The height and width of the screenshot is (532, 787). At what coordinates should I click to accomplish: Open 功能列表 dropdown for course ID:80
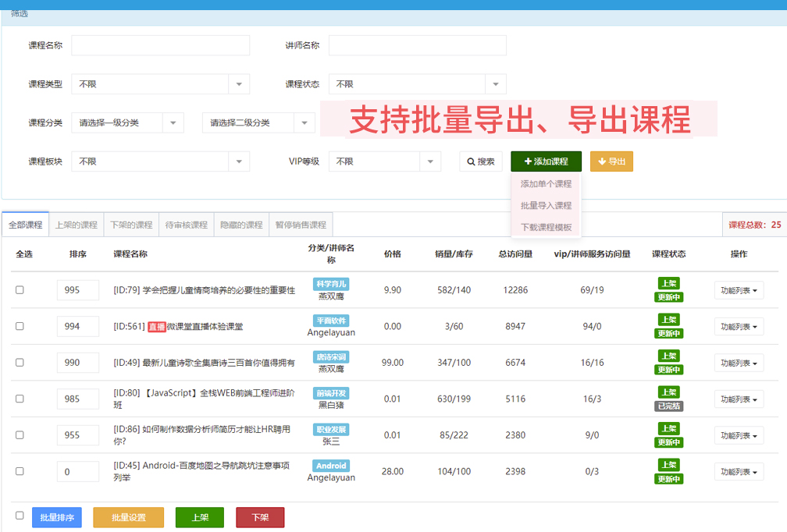coord(739,399)
